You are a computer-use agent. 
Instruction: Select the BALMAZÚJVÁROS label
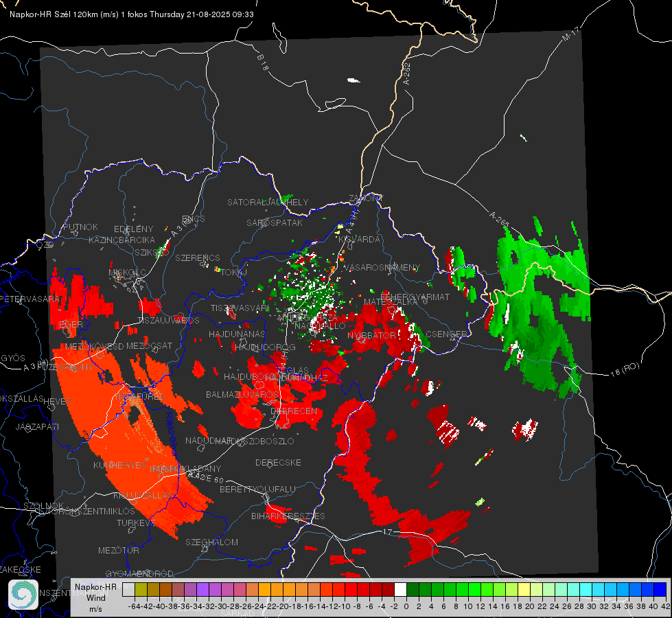(x=242, y=394)
